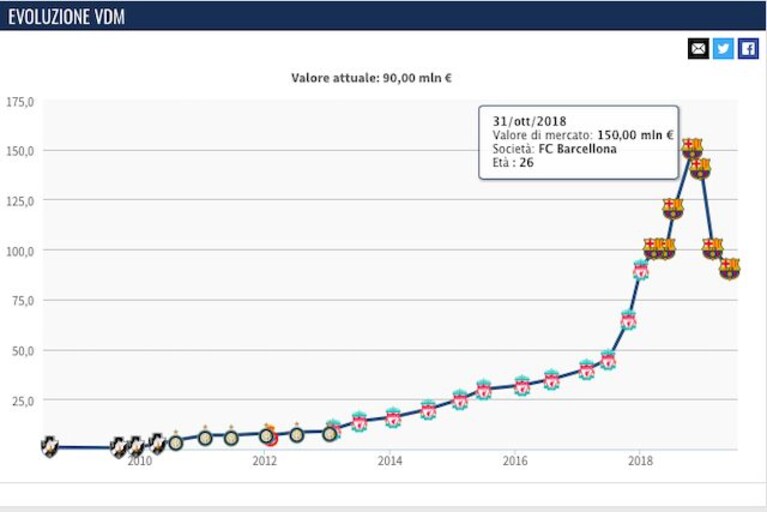Select final Barcelona marker at 90 million
The width and height of the screenshot is (767, 512).
tap(729, 268)
